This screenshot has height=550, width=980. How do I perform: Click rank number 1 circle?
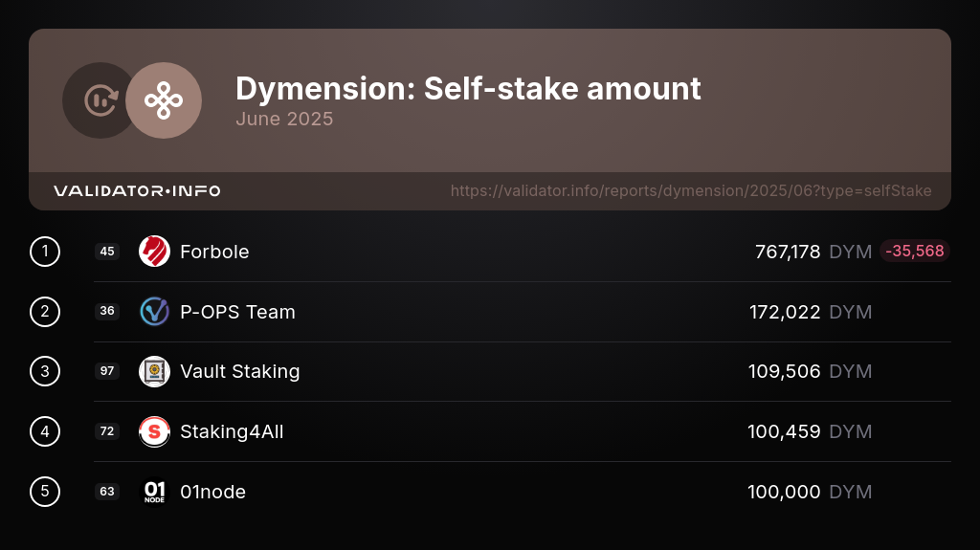pyautogui.click(x=45, y=252)
